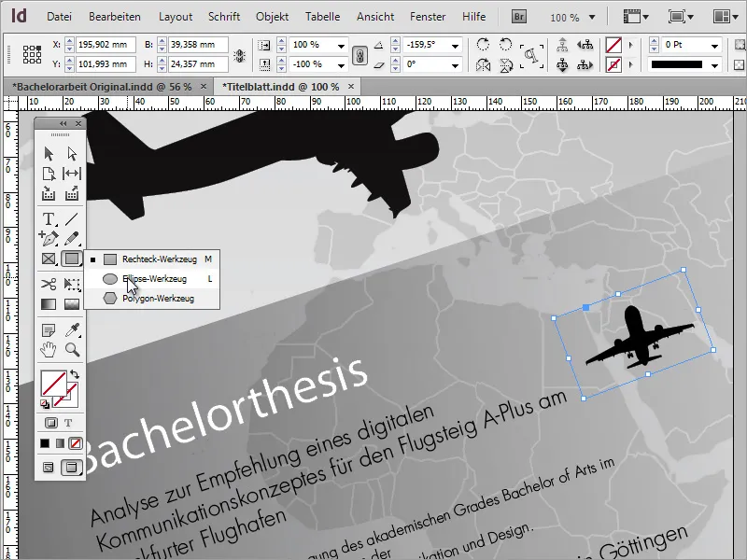Select the Note tool

pos(49,329)
